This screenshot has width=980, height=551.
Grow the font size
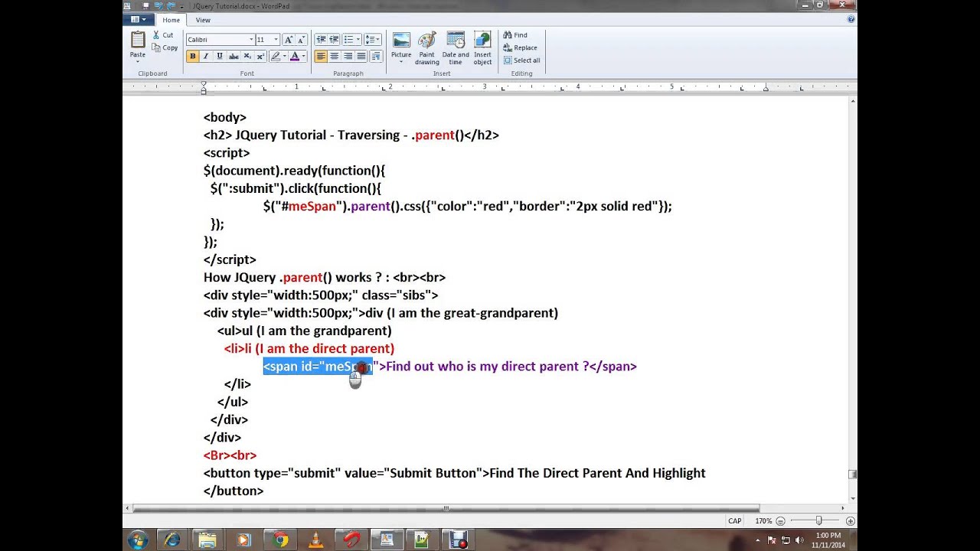[289, 40]
